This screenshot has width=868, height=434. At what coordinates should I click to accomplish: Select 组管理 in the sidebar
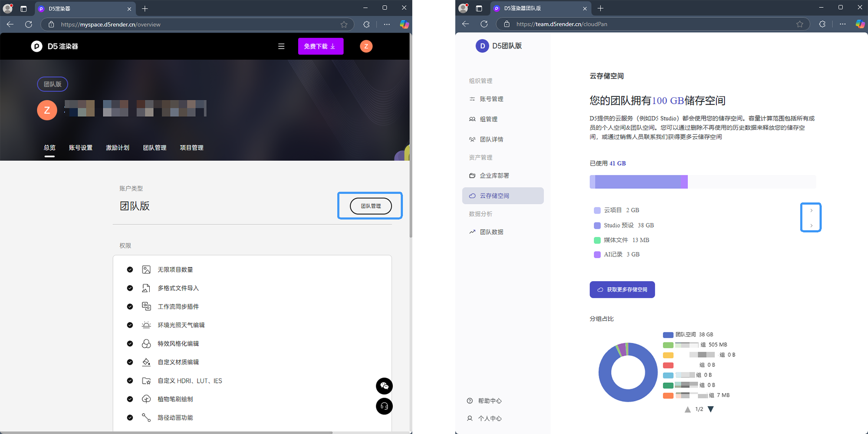[503, 119]
